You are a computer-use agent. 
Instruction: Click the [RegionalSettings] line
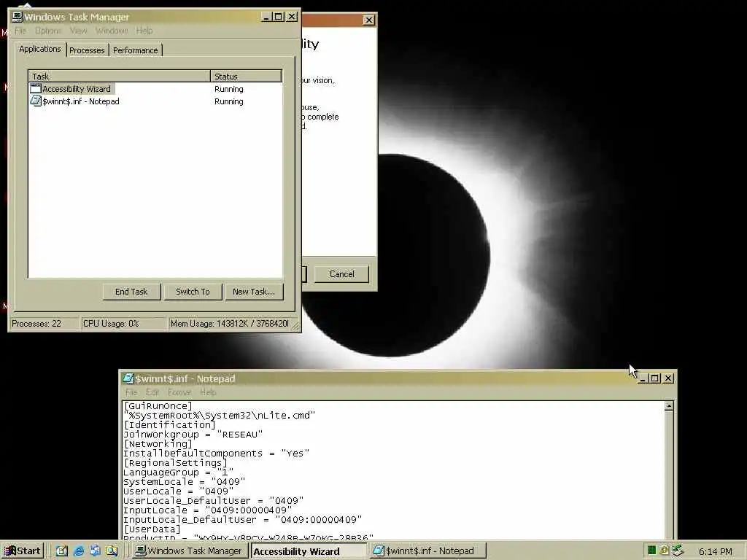[x=175, y=463]
